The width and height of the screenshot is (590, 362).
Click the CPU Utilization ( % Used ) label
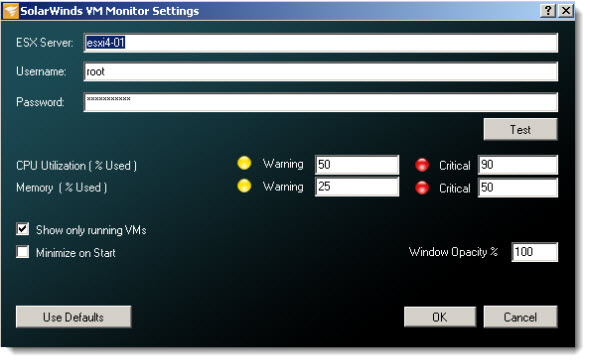[x=76, y=166]
